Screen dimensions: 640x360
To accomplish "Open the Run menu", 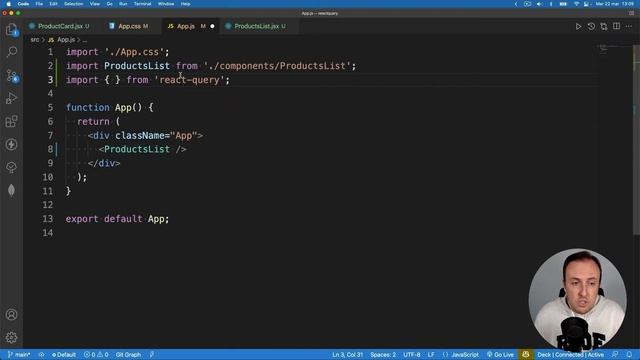I will [123, 4].
